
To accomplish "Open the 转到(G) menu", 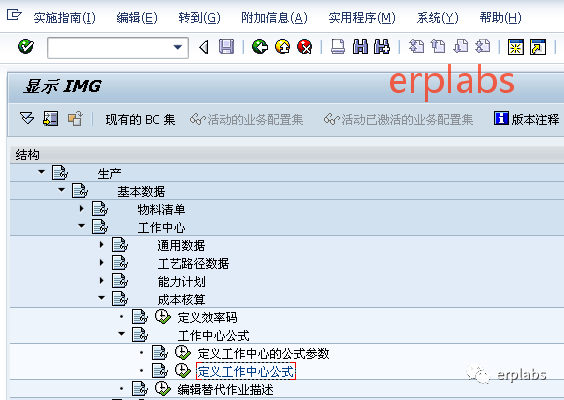I will [199, 17].
